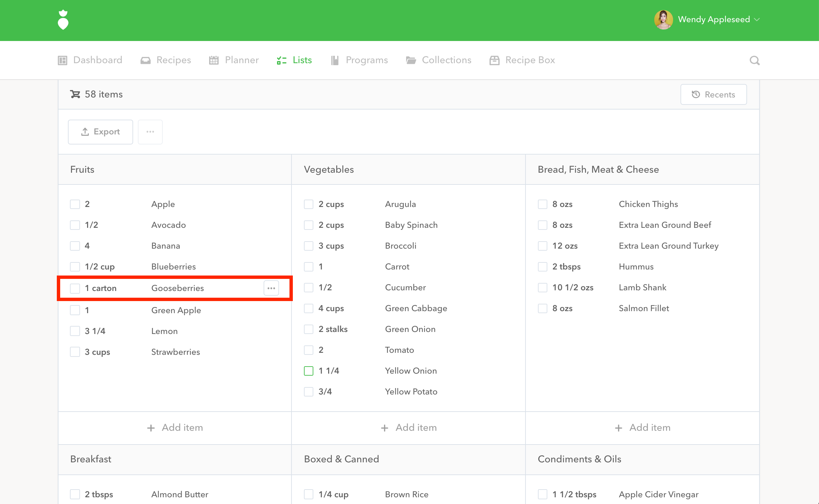Click Add item under Vegetables
Image resolution: width=819 pixels, height=504 pixels.
pos(408,427)
